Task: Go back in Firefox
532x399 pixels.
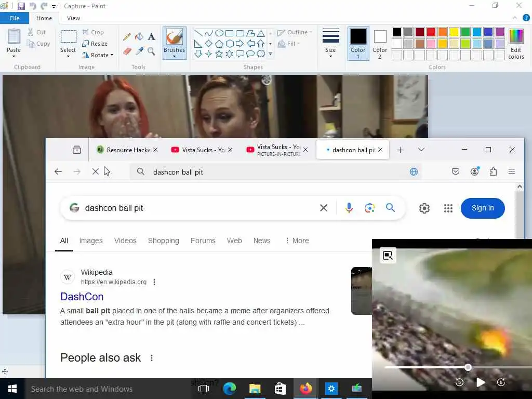Action: coord(58,171)
